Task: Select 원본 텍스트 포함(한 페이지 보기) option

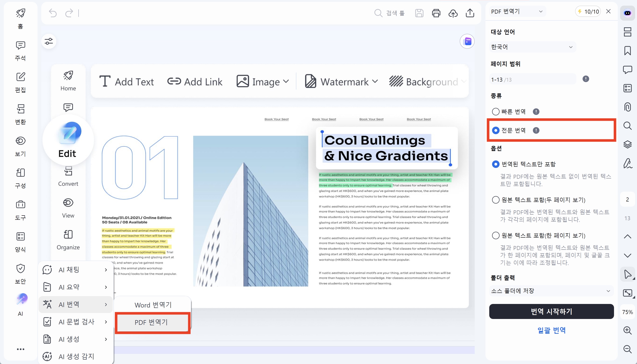Action: pos(496,235)
